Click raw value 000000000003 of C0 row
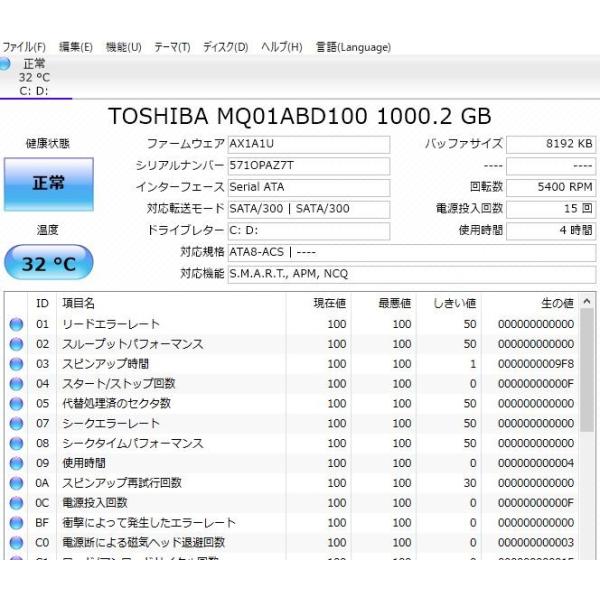Viewport: 600px width, 600px height. tap(536, 543)
